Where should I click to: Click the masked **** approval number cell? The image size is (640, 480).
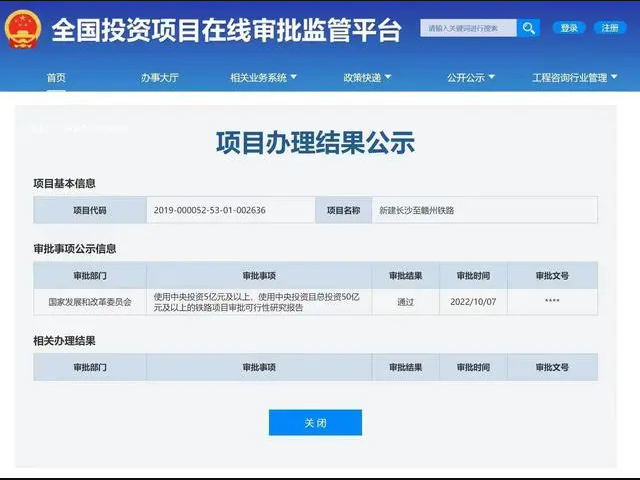pyautogui.click(x=552, y=301)
